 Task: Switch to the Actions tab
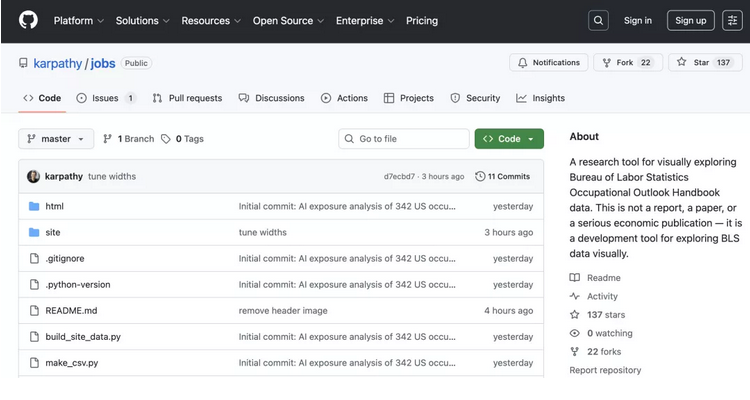click(344, 98)
